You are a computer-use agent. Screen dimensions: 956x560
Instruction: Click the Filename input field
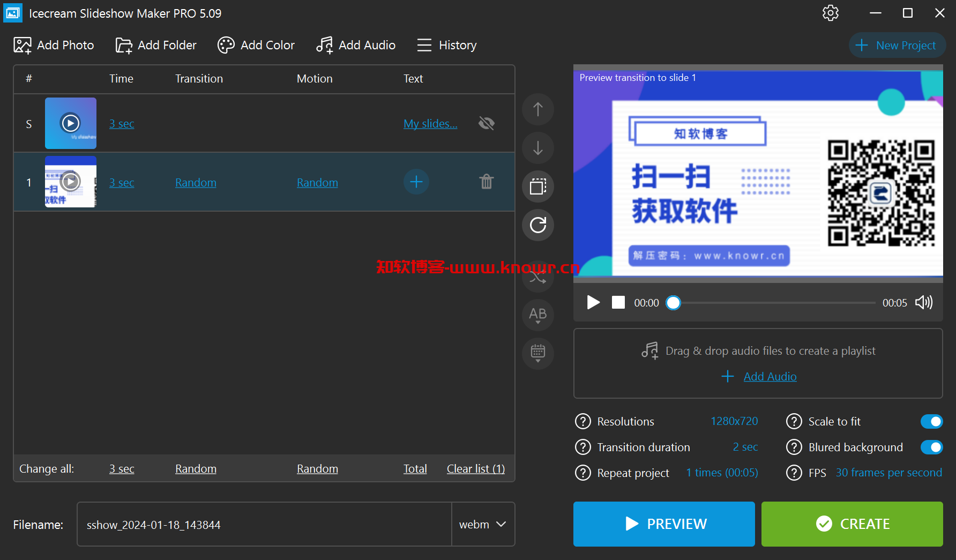264,524
